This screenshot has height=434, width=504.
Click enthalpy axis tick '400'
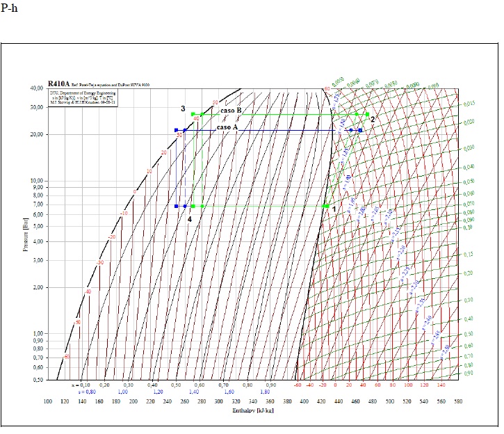(x=304, y=401)
